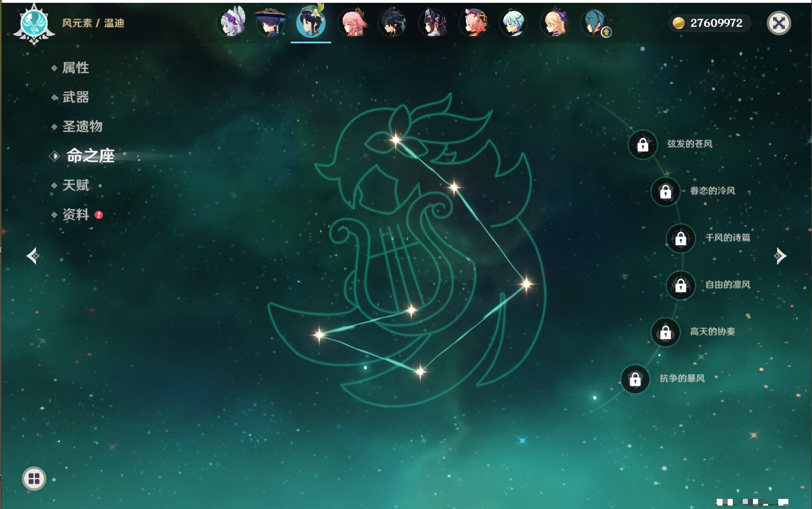The width and height of the screenshot is (812, 509).
Task: Select the last portrait with upgrade arrow badge
Action: click(x=596, y=23)
